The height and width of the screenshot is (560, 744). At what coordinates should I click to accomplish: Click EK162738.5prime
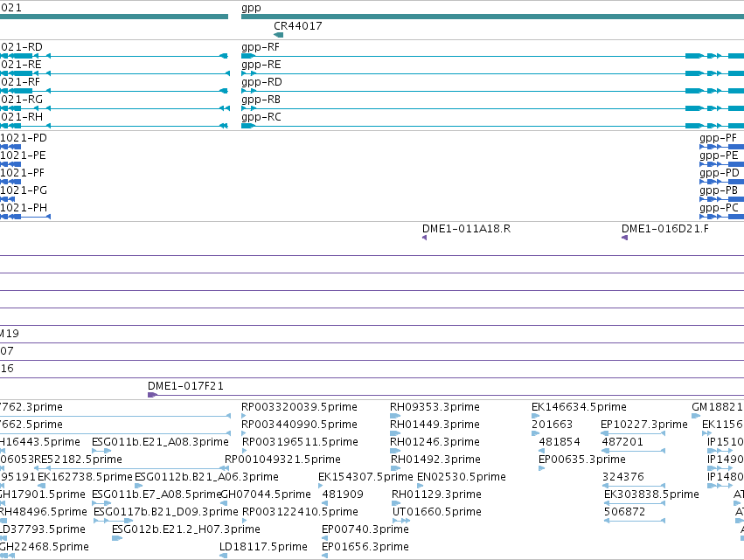coord(85,477)
